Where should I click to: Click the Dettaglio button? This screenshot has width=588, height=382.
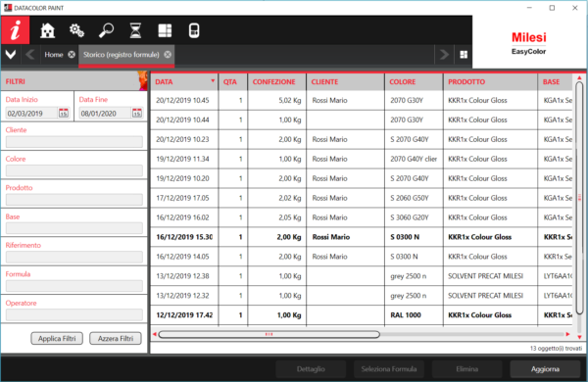coord(311,369)
